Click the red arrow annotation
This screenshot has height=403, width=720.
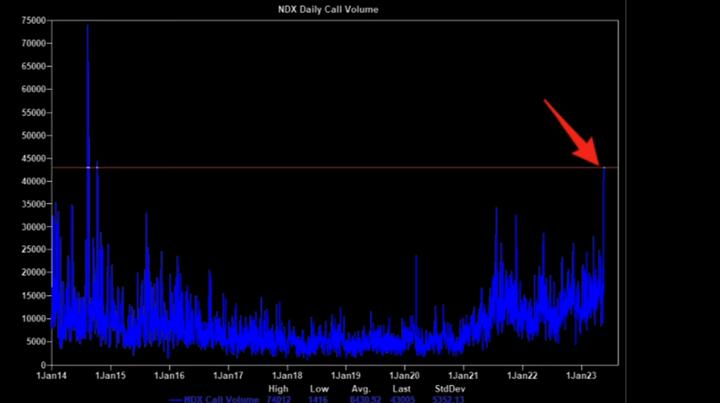coord(572,130)
